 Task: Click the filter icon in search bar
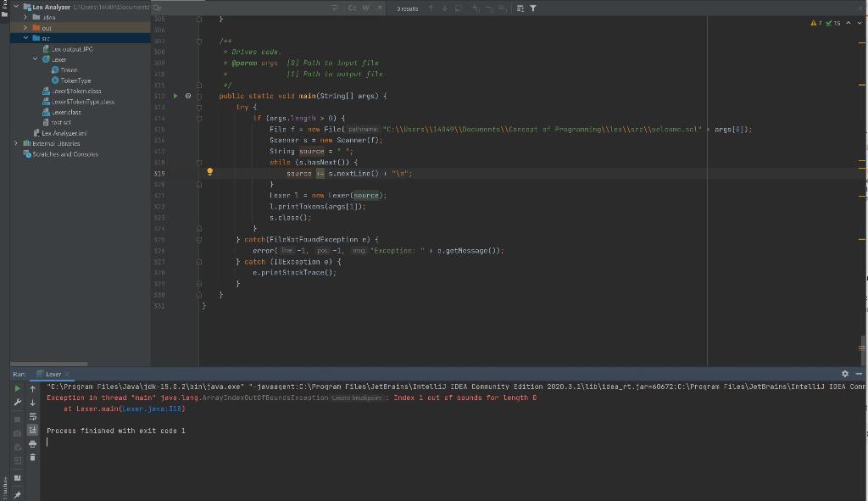532,8
